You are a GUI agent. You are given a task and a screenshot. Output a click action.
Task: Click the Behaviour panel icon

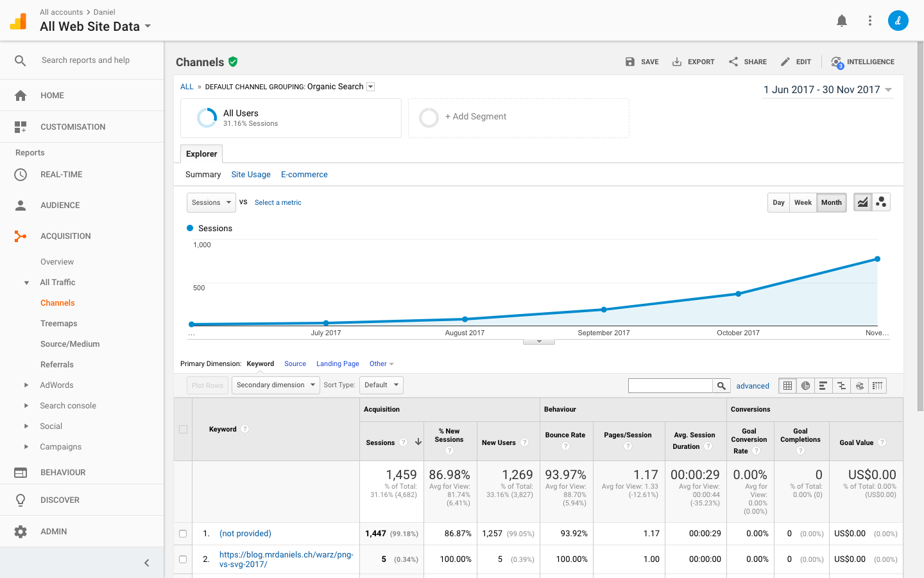tap(21, 473)
